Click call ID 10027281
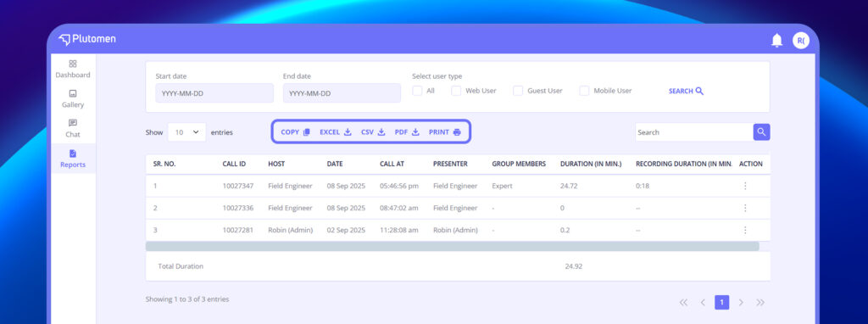This screenshot has height=324, width=868. tap(238, 230)
